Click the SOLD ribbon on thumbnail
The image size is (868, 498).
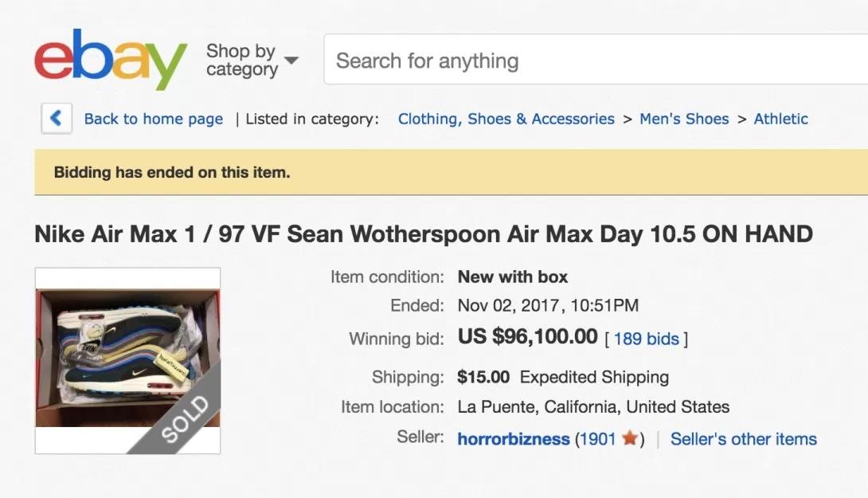click(x=186, y=420)
